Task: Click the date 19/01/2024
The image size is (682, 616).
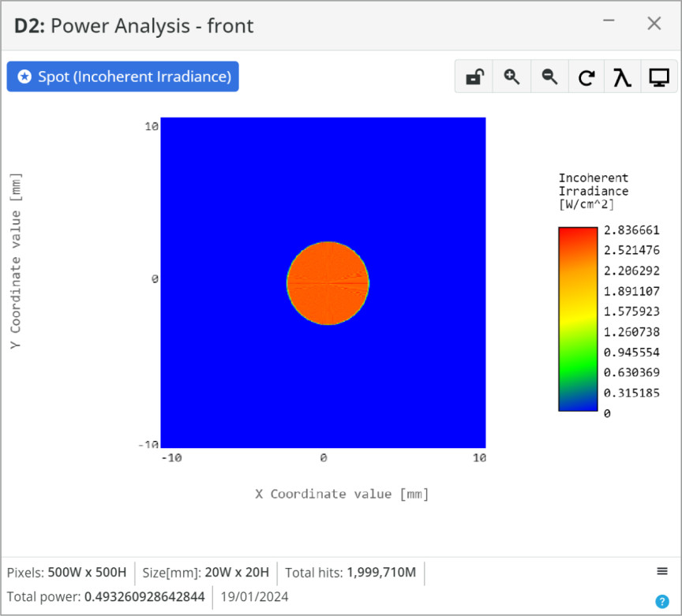Action: pos(254,596)
